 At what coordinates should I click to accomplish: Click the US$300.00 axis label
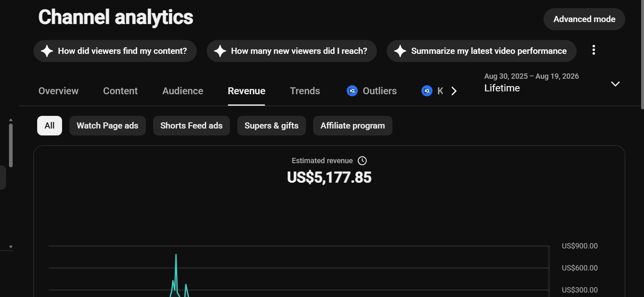pyautogui.click(x=579, y=290)
